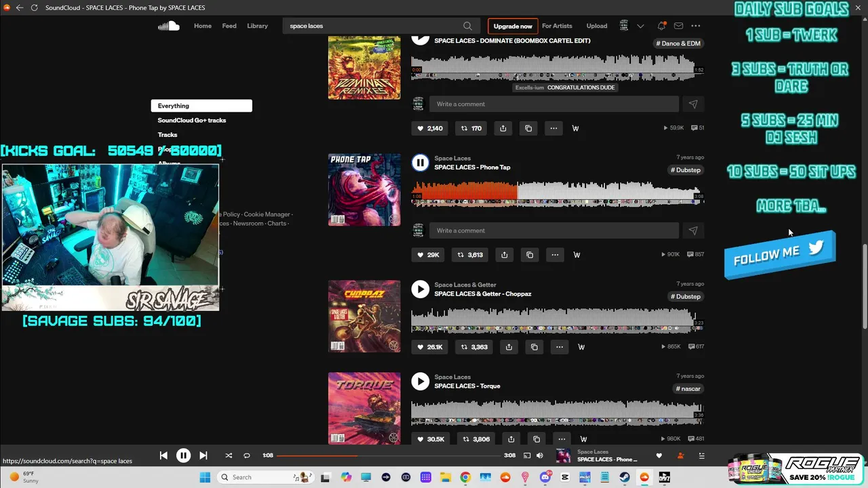Open the messages envelope icon
This screenshot has width=868, height=488.
(678, 26)
